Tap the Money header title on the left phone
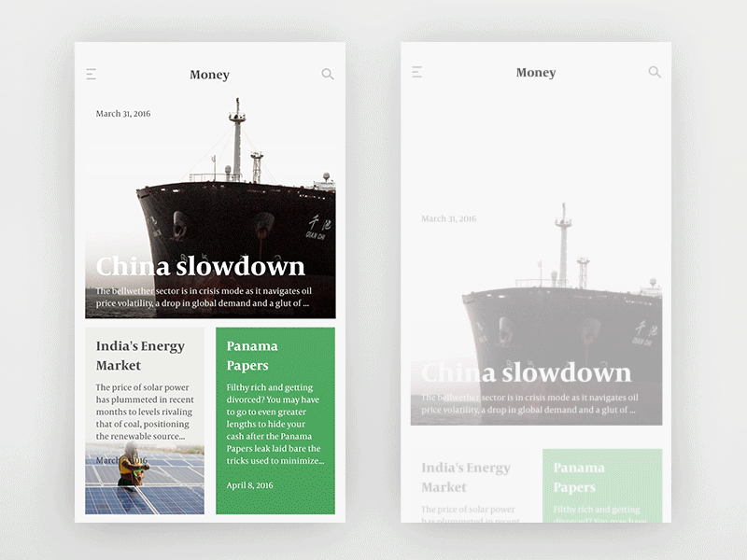This screenshot has height=560, width=747. pyautogui.click(x=209, y=75)
